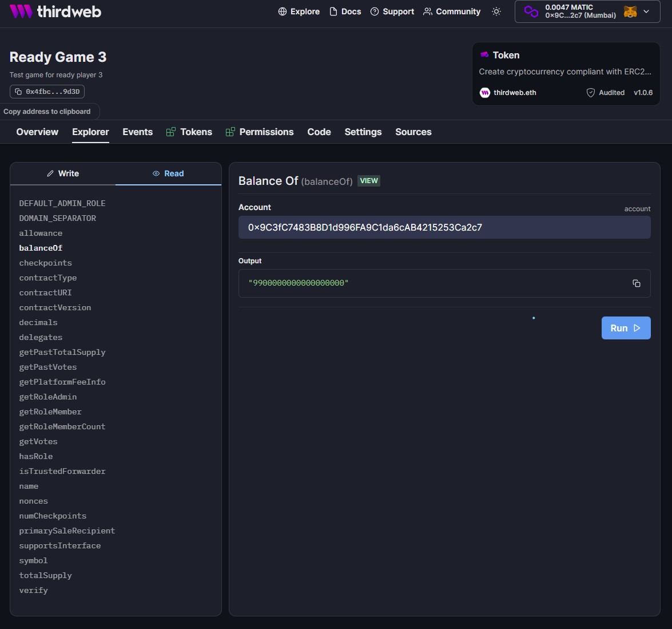
Task: Switch to the Write functions tab
Action: 62,173
